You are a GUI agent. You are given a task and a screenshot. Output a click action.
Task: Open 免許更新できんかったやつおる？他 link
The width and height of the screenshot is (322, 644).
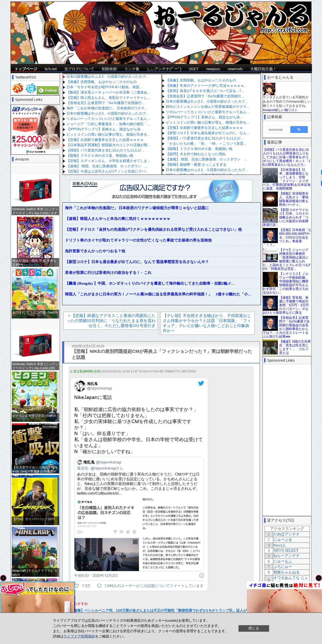pos(95,251)
